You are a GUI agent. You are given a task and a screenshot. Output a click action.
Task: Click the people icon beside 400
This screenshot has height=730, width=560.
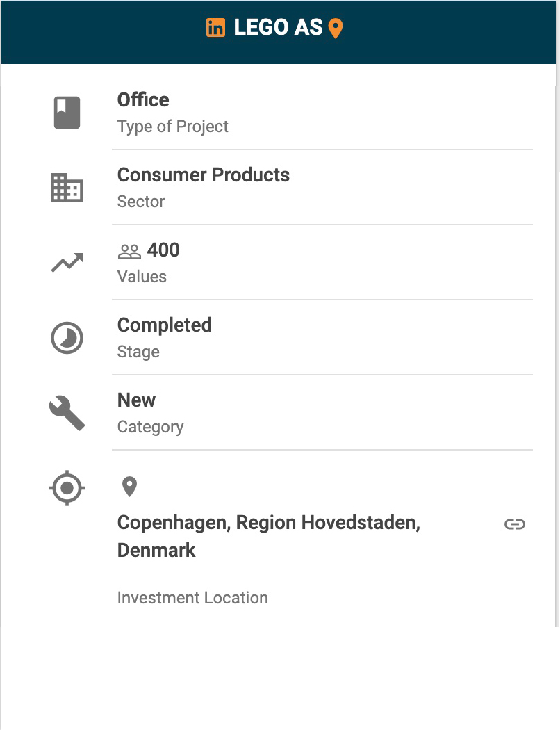pyautogui.click(x=129, y=251)
